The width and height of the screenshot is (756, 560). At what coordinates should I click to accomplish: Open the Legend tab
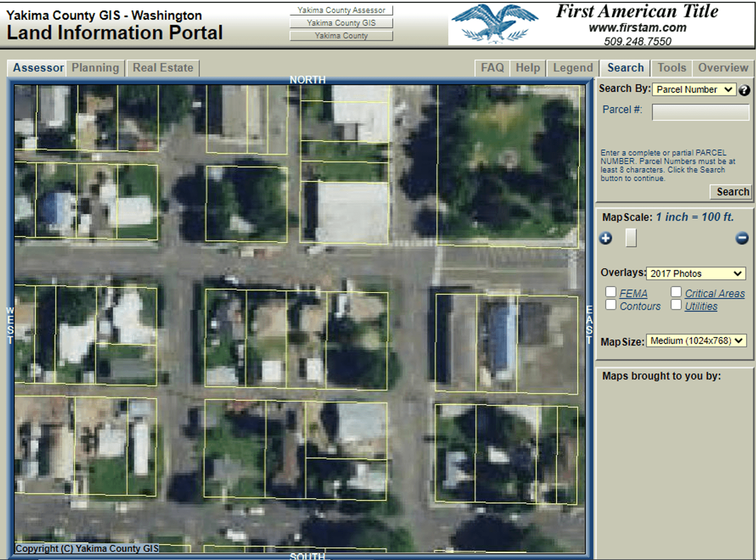pos(572,68)
